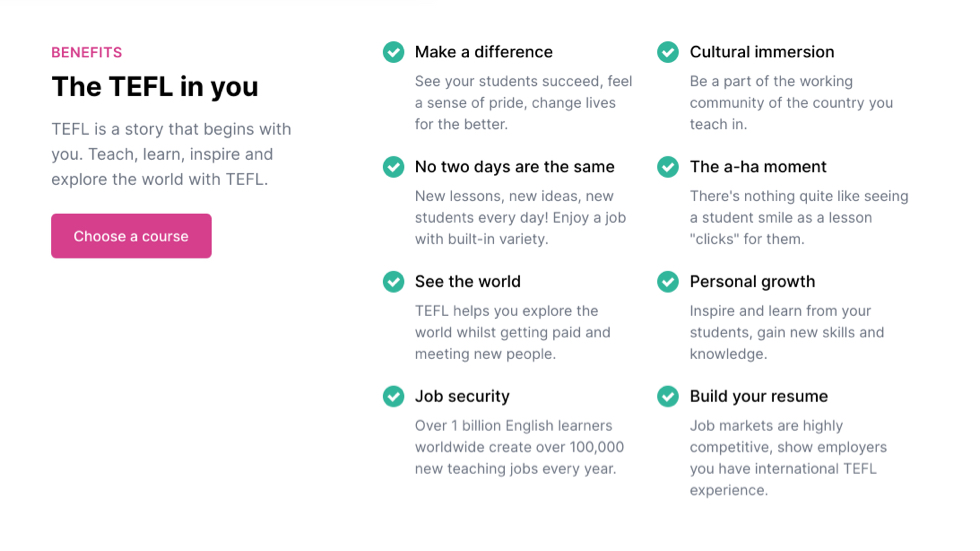Viewport: 980px width, 551px height.
Task: Click the checkmark icon next to Build your resume
Action: coord(668,397)
